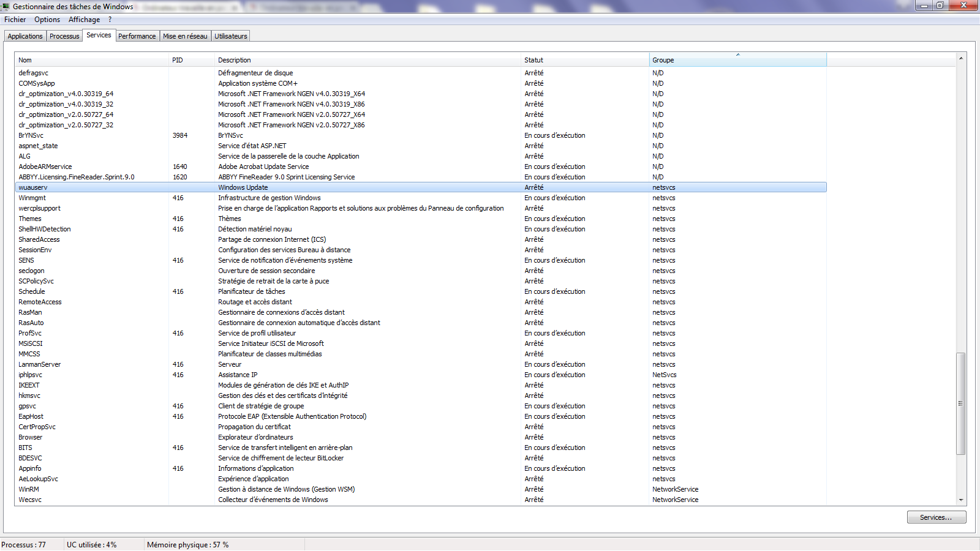This screenshot has height=551, width=980.
Task: Select ABBYY.Licensing.FineReader.Sprint.9.0 service
Action: click(421, 177)
